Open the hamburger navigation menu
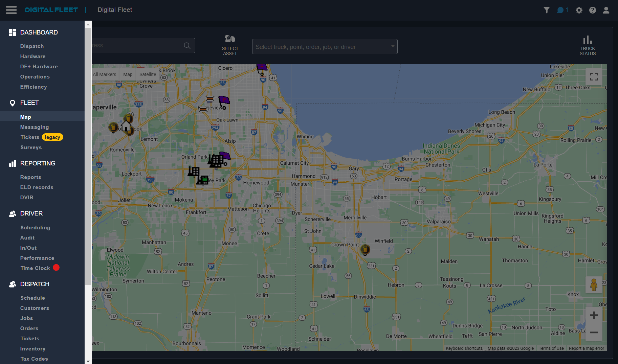618x364 pixels. pyautogui.click(x=11, y=10)
